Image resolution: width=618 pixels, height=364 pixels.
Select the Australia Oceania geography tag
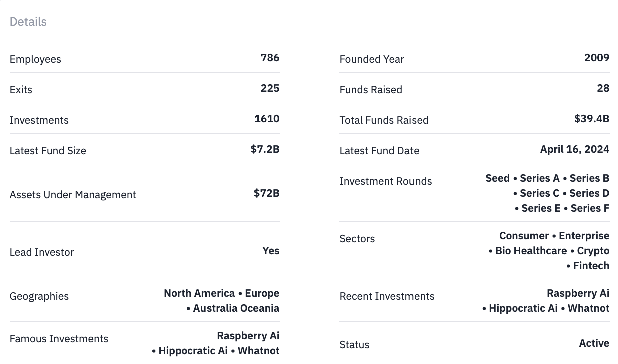(x=236, y=308)
